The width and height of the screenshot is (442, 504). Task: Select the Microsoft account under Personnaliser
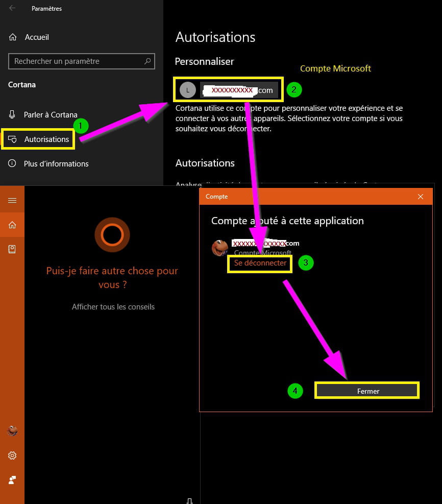(x=228, y=90)
